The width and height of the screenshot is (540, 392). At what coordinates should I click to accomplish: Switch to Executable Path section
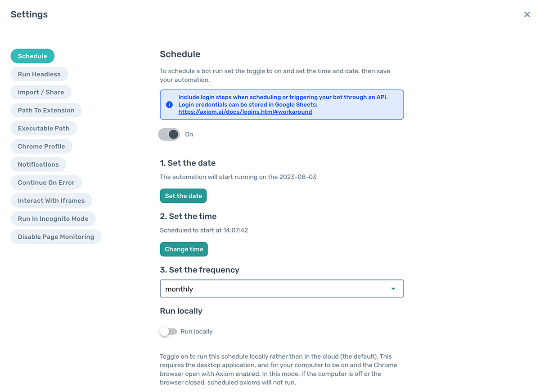pos(44,128)
